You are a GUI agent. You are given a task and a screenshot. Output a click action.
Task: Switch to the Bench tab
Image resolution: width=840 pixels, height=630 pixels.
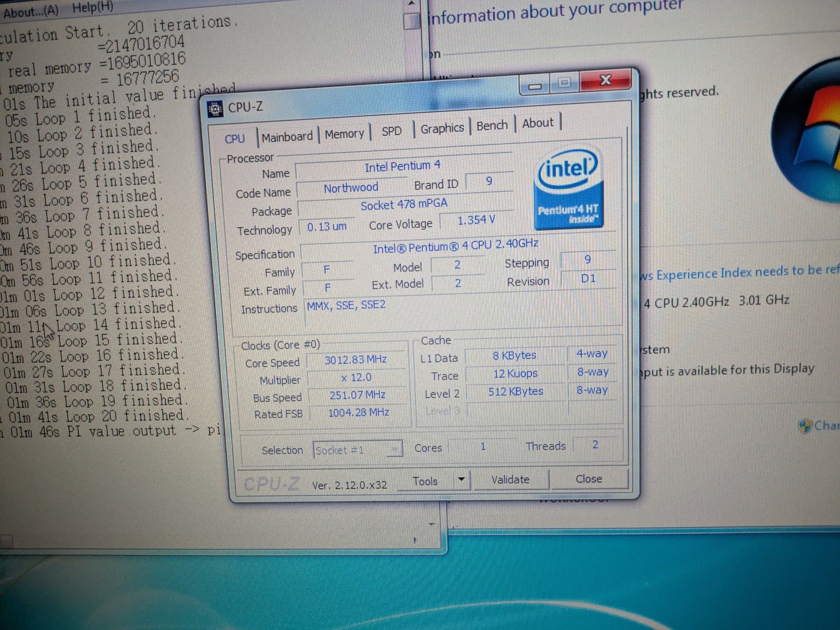492,126
